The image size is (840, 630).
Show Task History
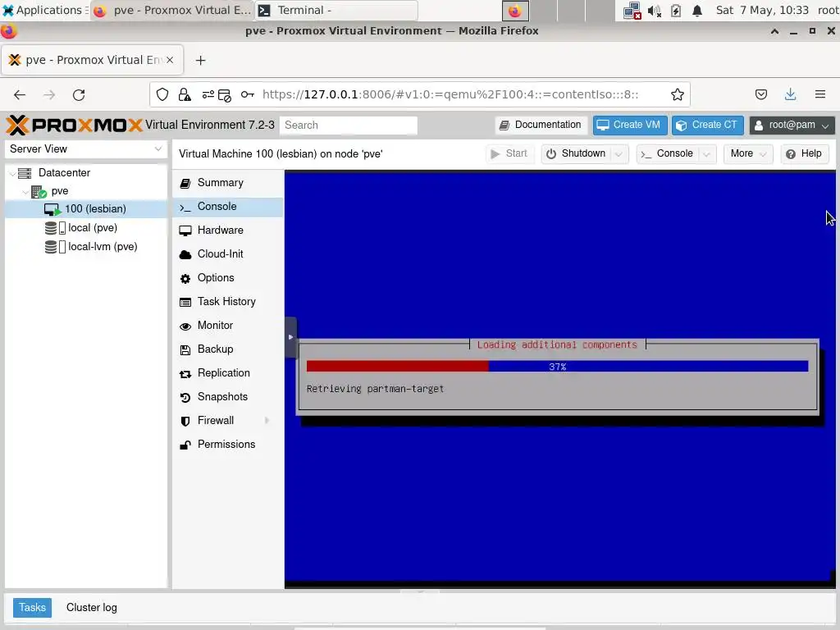click(227, 302)
